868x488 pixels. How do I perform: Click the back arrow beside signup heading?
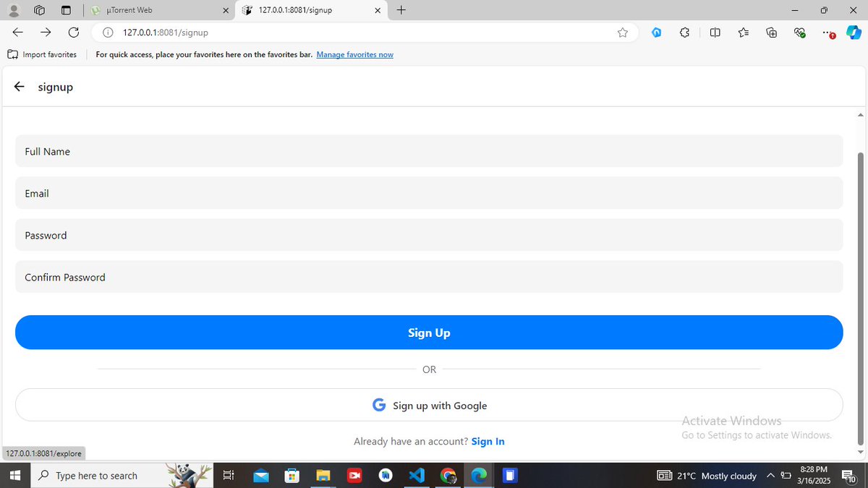point(20,87)
